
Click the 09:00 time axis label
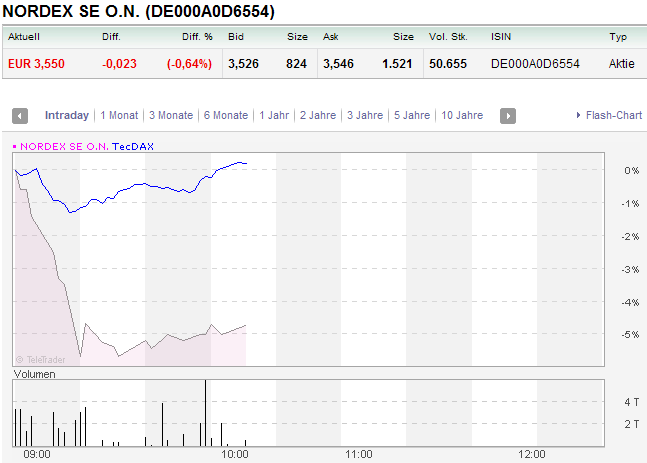point(37,454)
